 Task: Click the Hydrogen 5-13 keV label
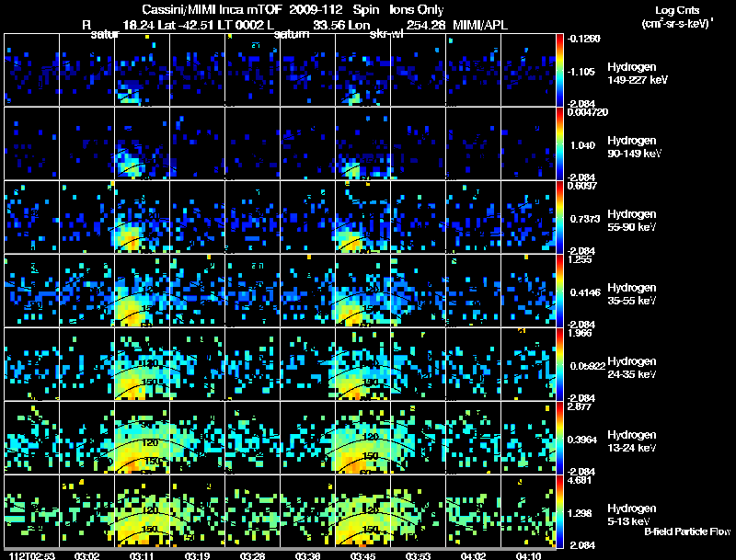pos(632,515)
